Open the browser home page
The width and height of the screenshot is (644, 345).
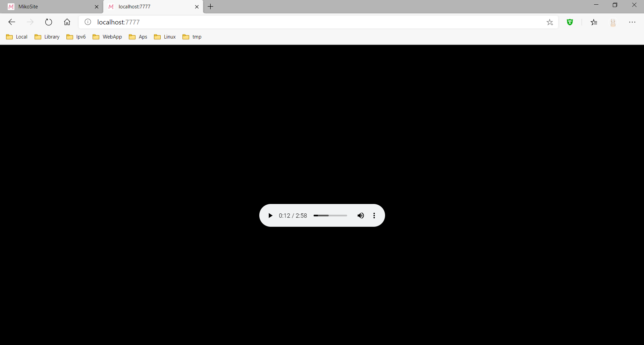pyautogui.click(x=67, y=22)
